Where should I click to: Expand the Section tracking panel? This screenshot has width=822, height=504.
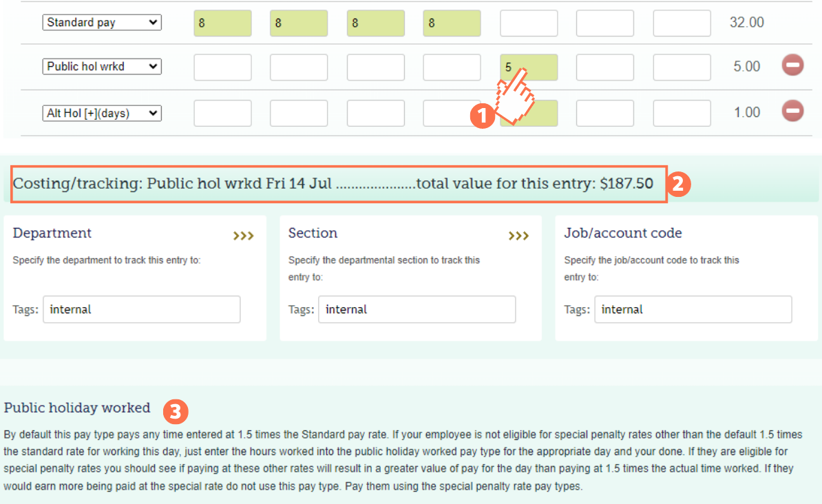pyautogui.click(x=518, y=235)
